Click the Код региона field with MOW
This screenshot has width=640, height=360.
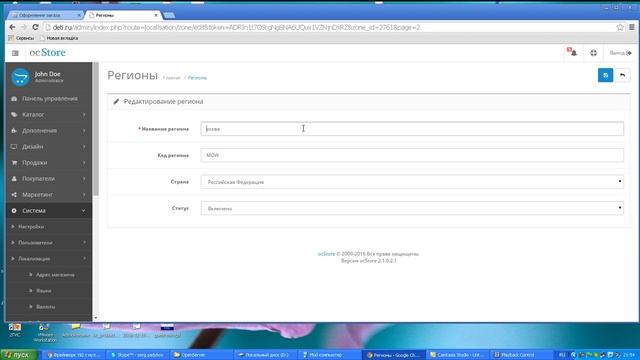[412, 155]
